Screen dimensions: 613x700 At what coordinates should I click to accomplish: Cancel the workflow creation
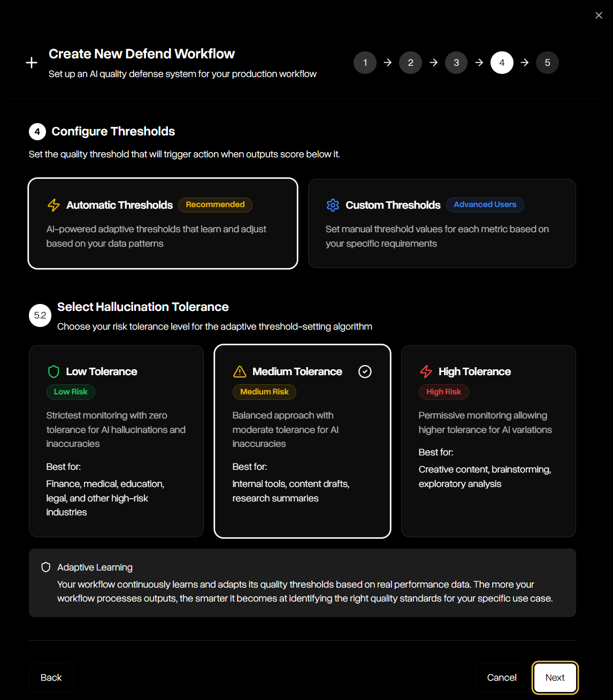pos(501,678)
